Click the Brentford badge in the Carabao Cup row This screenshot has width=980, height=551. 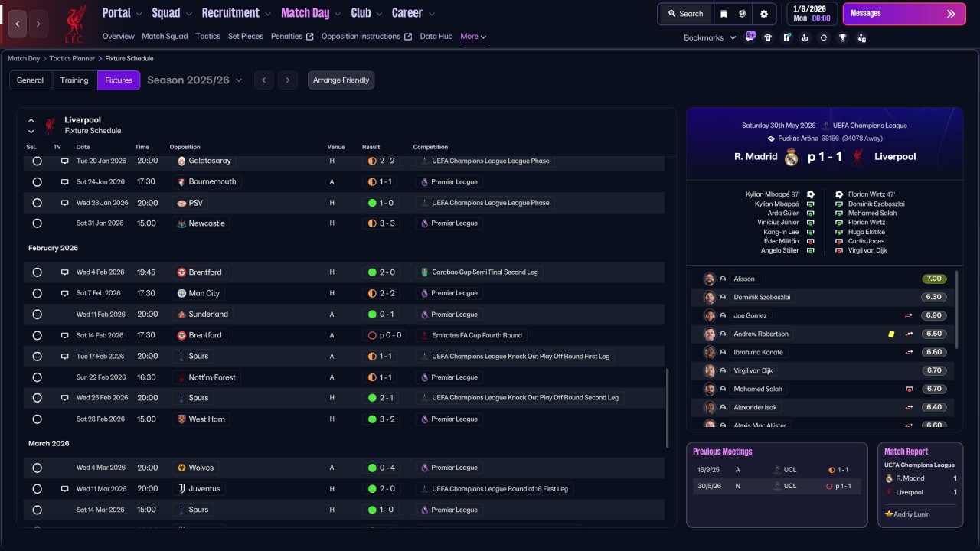pyautogui.click(x=181, y=272)
